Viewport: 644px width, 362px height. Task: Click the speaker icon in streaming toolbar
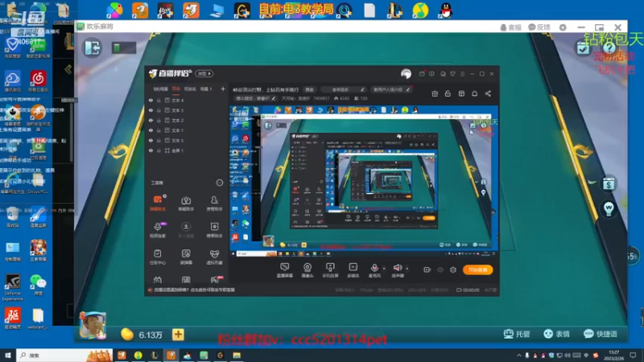397,268
